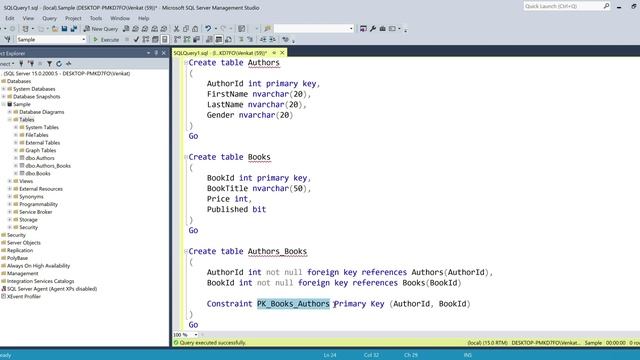
Task: Uncomment the selected lines icon
Action: 250,40
